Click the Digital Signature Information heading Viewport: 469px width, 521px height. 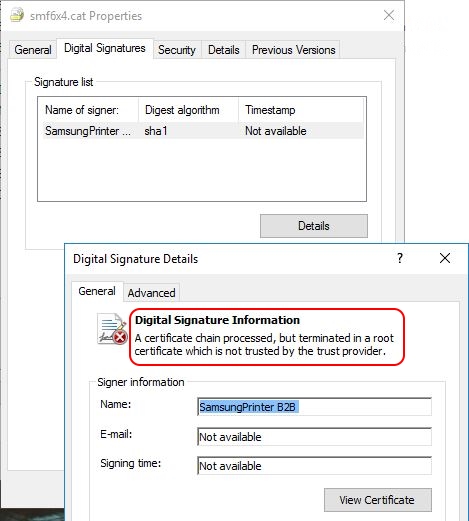217,320
